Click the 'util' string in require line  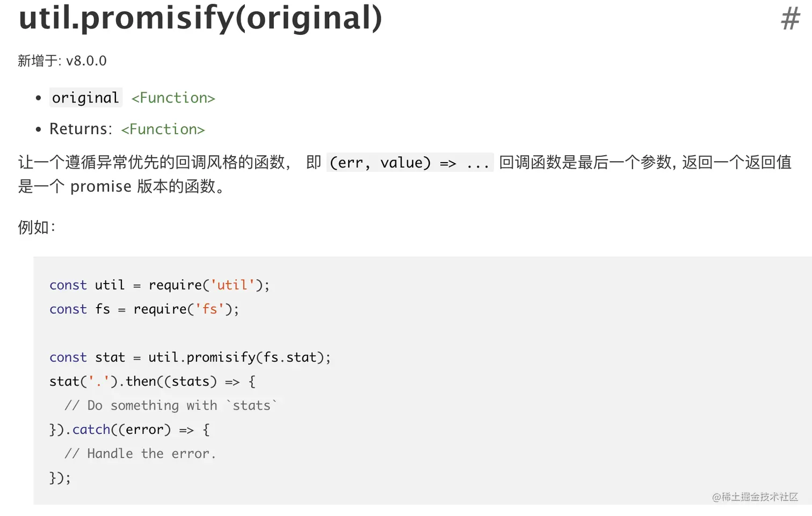point(232,285)
